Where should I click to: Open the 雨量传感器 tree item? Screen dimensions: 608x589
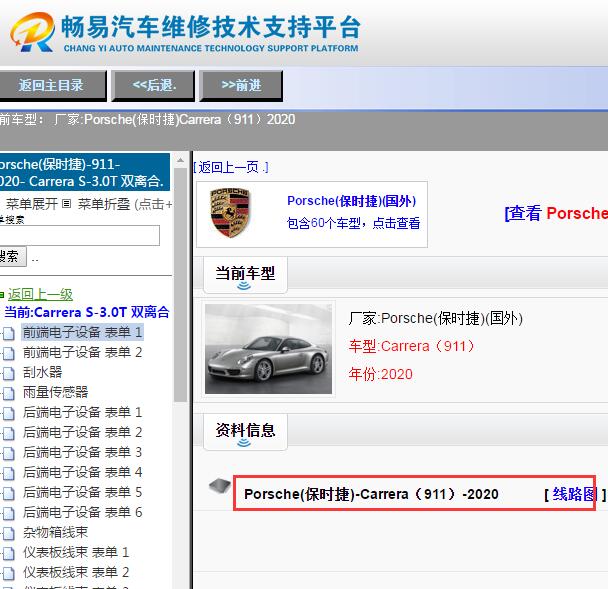coord(55,392)
